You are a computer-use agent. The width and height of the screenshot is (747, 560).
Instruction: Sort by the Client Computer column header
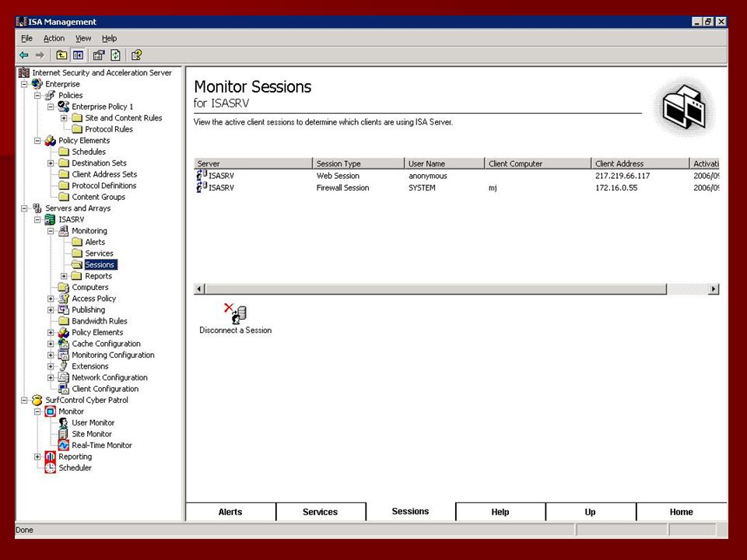click(538, 163)
